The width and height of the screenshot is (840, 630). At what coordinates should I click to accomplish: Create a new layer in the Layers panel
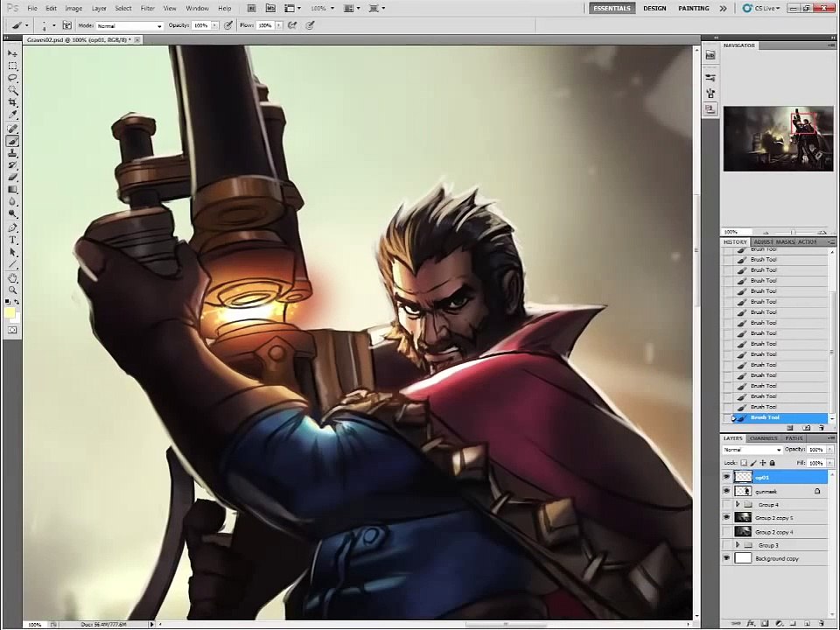point(808,623)
